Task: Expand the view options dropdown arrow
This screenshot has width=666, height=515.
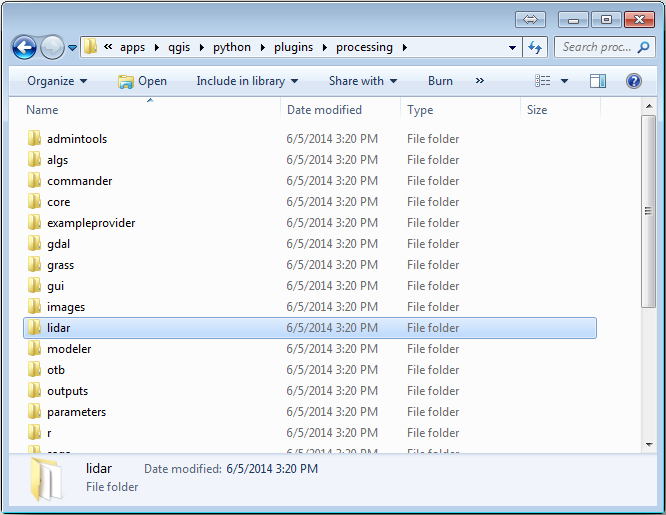Action: click(564, 81)
